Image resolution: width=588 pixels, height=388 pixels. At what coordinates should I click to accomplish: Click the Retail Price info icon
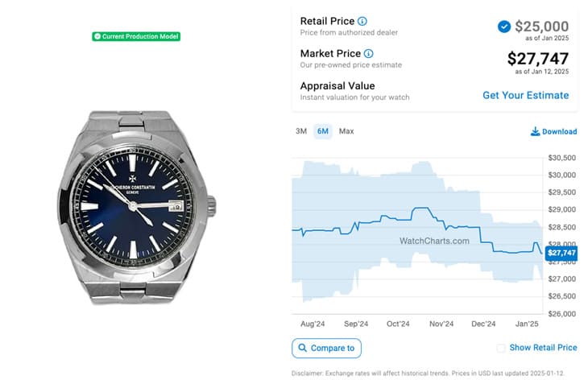(x=362, y=21)
